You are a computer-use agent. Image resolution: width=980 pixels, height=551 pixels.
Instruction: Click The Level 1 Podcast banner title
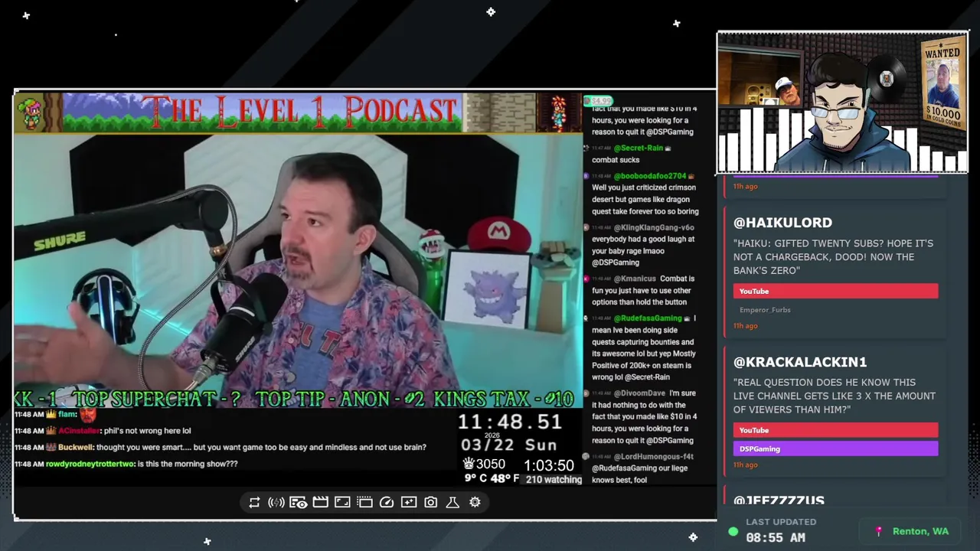299,112
